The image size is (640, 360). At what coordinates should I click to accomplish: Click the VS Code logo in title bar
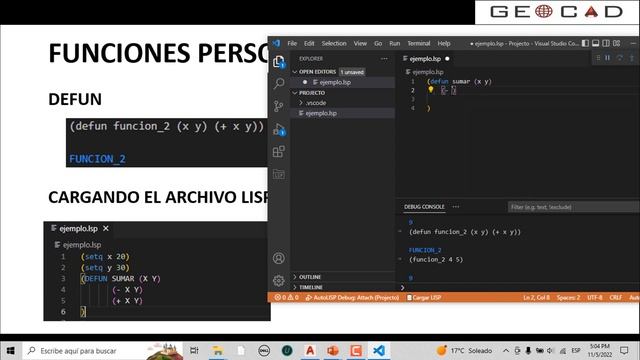click(x=277, y=43)
